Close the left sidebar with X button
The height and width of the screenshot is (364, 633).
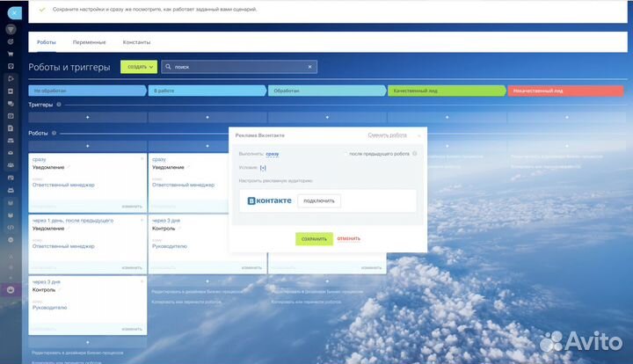[x=14, y=13]
